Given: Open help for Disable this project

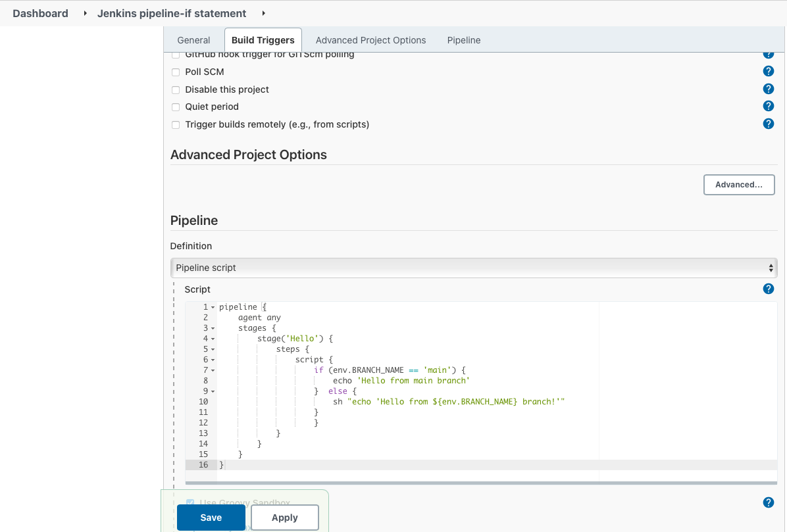Looking at the screenshot, I should click(x=768, y=89).
